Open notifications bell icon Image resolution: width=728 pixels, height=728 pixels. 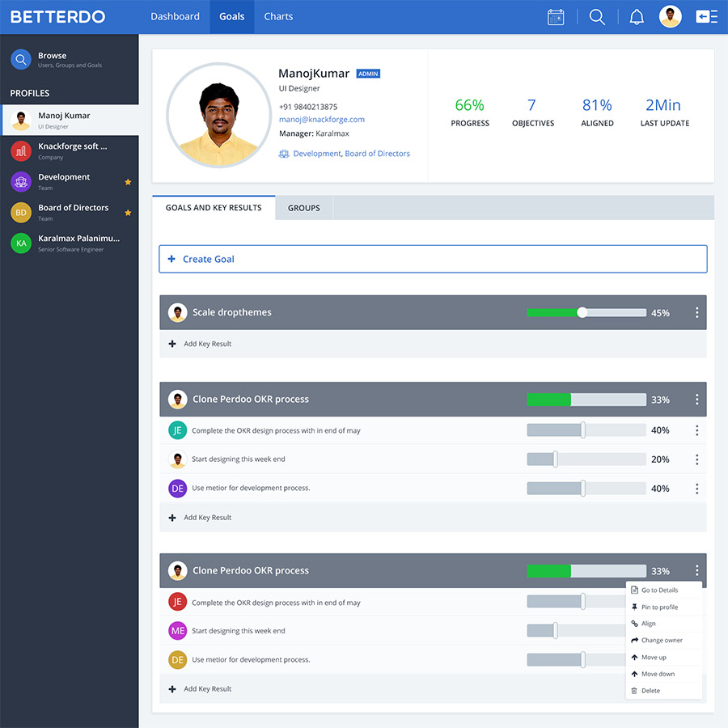637,17
